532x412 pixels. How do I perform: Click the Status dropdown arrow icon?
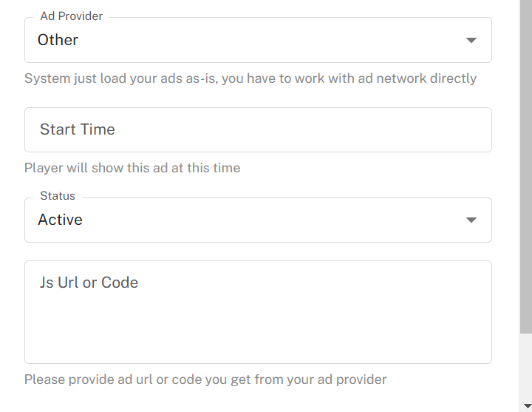[471, 220]
